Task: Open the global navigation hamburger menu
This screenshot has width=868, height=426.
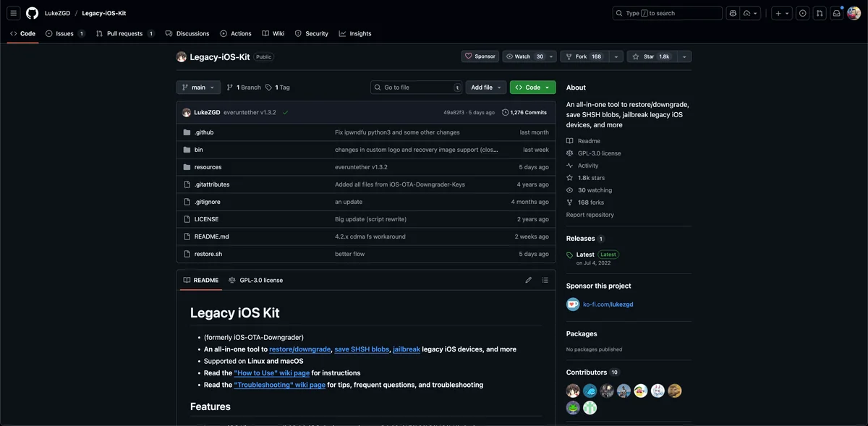Action: pyautogui.click(x=14, y=13)
